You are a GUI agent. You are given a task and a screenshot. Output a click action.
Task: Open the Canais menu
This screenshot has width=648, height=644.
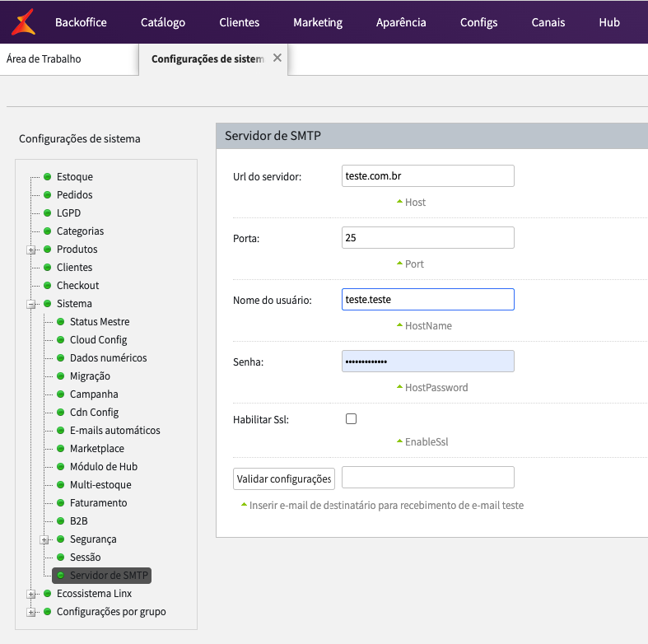548,22
